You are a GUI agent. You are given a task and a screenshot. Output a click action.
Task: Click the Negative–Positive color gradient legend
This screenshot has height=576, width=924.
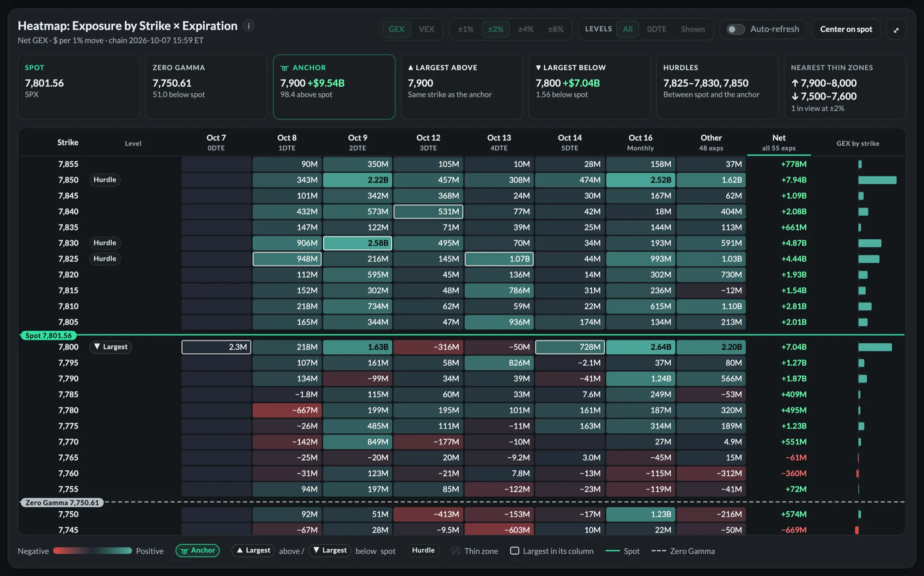[92, 551]
